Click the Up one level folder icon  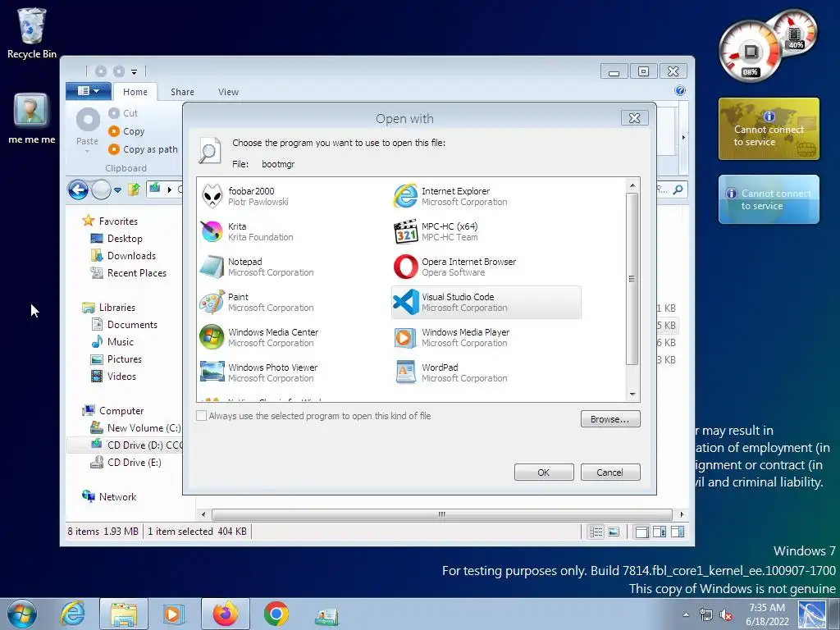coord(134,189)
